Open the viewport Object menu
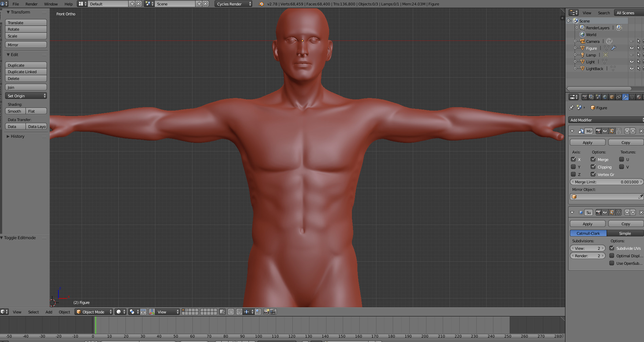Screen dimensions: 644x342 pos(64,312)
